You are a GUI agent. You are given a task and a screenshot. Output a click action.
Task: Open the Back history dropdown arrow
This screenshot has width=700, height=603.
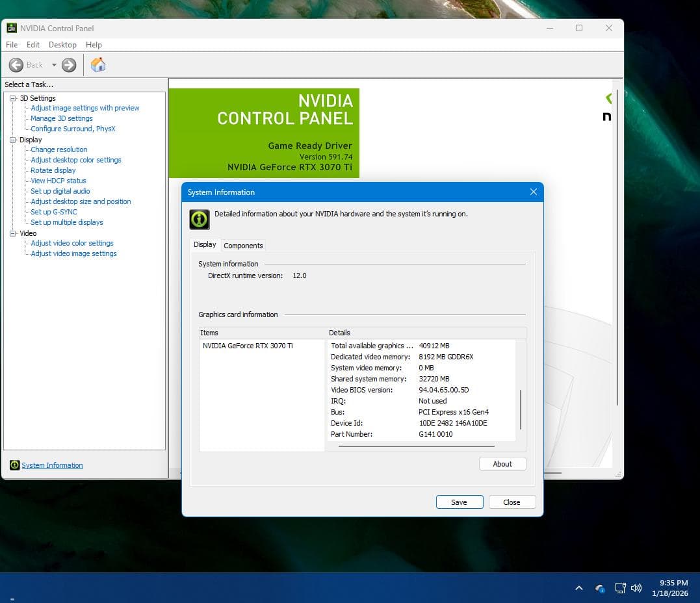pos(54,65)
